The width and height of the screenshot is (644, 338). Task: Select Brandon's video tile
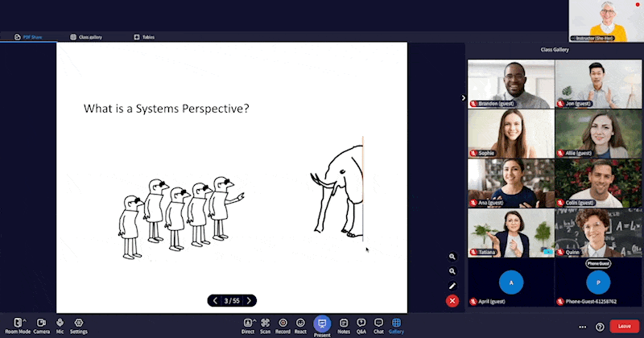511,84
